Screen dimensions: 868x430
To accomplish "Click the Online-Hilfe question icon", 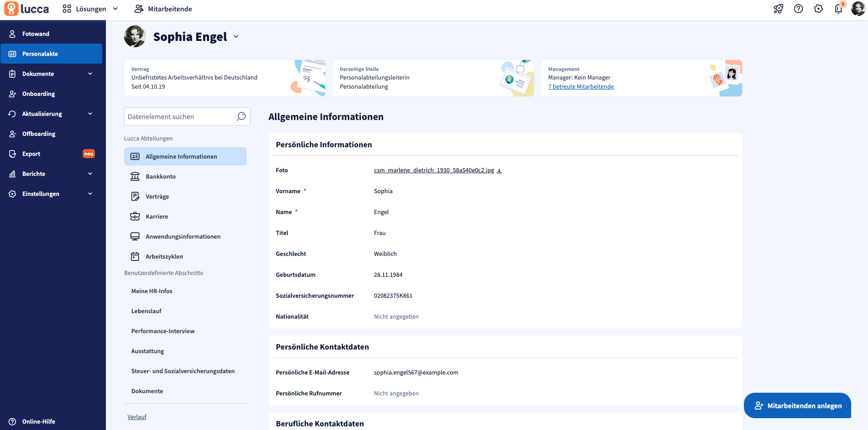I will 12,421.
